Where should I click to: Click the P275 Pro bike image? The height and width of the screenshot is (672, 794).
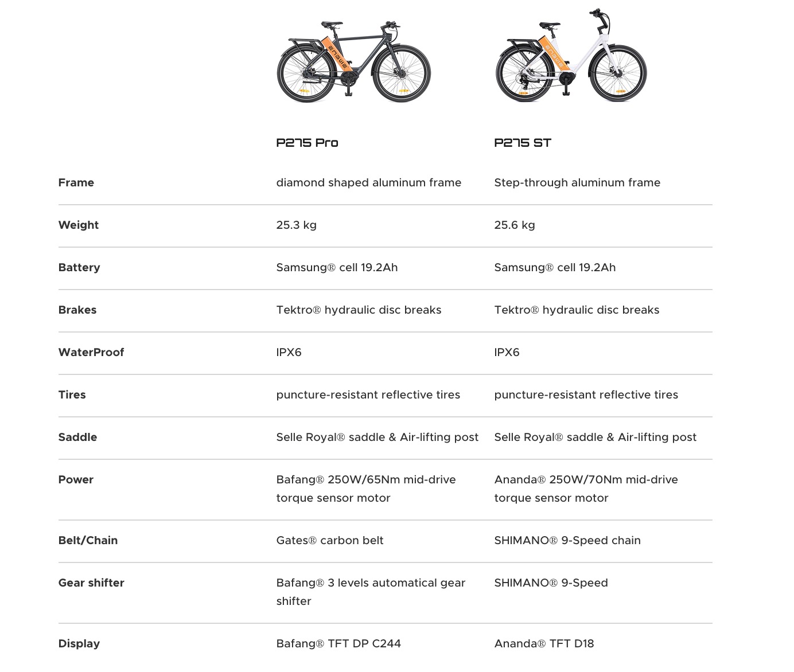click(x=353, y=61)
